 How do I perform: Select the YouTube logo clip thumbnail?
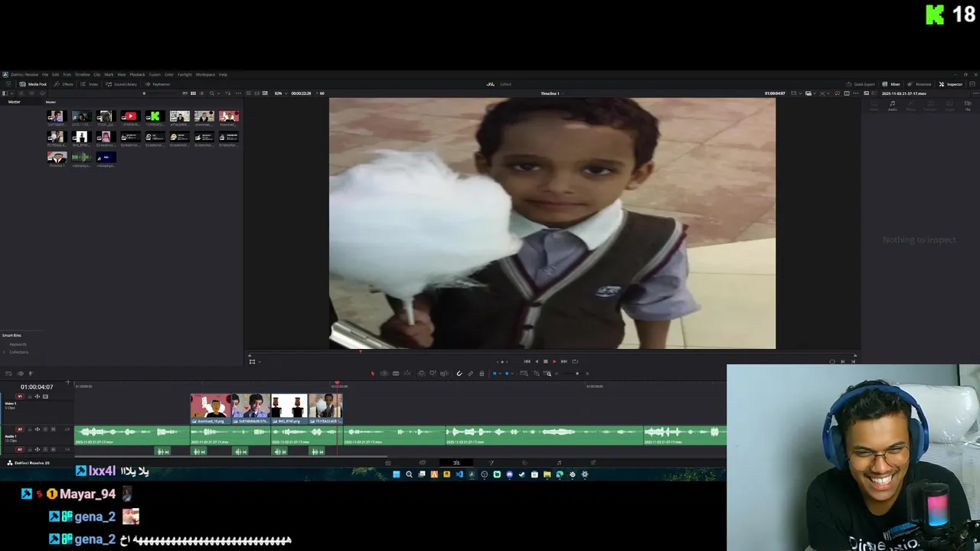pyautogui.click(x=129, y=116)
